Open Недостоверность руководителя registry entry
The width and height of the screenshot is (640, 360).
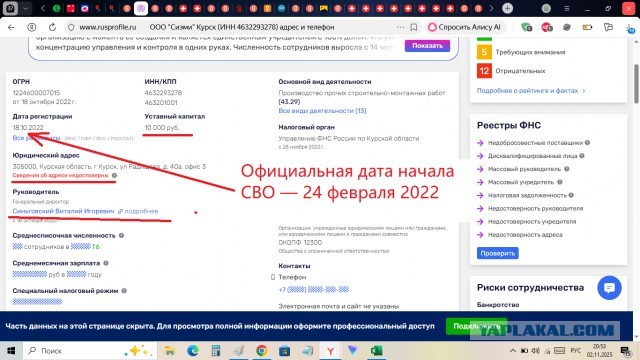535,209
